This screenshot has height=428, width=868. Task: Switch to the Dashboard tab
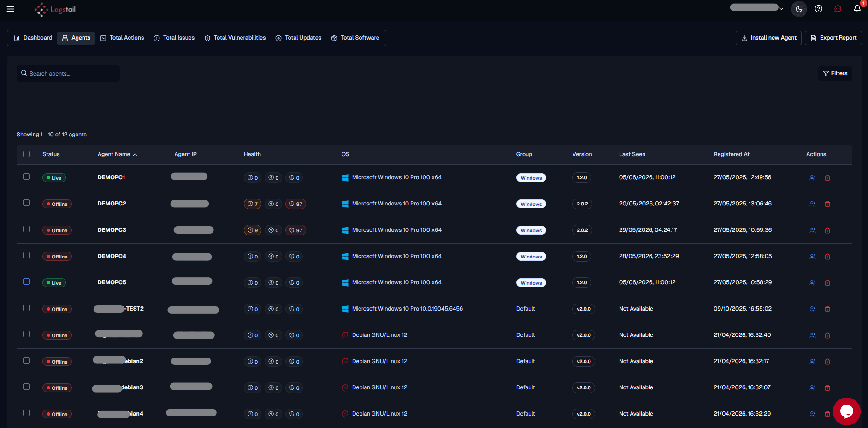(33, 38)
